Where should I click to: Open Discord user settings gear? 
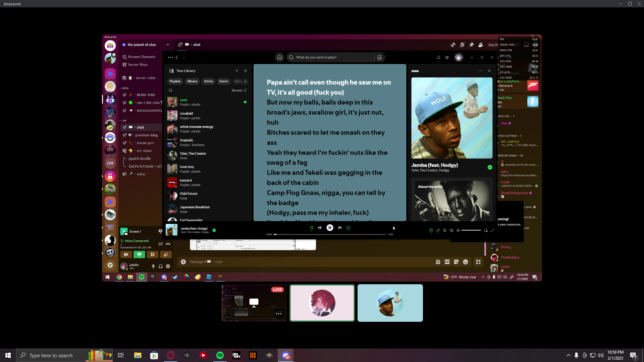tap(168, 266)
